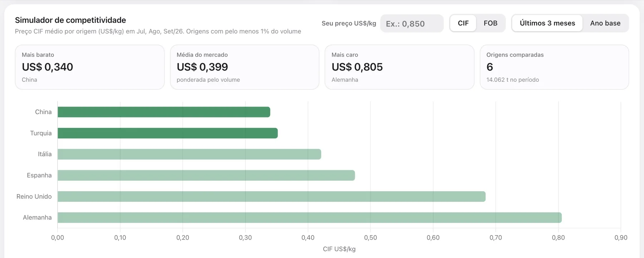Screen dimensions: 644x258
Task: Click the Média do mercado card
Action: (x=245, y=67)
